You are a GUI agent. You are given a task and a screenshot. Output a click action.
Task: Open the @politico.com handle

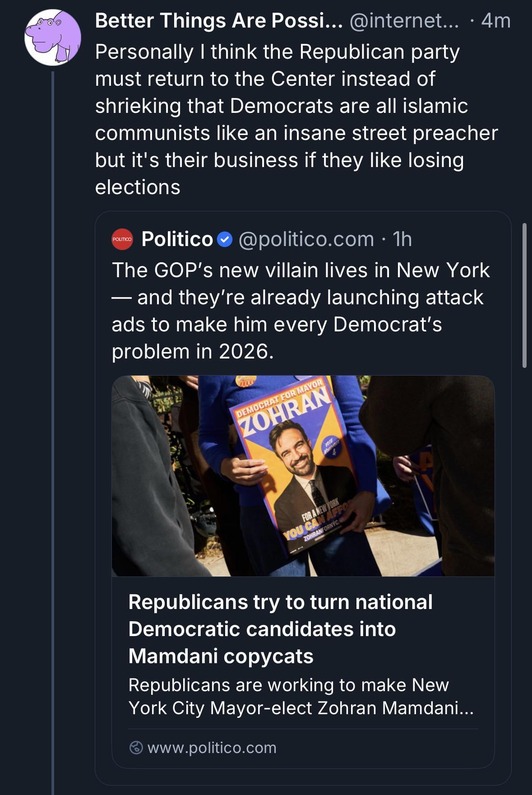(x=306, y=239)
